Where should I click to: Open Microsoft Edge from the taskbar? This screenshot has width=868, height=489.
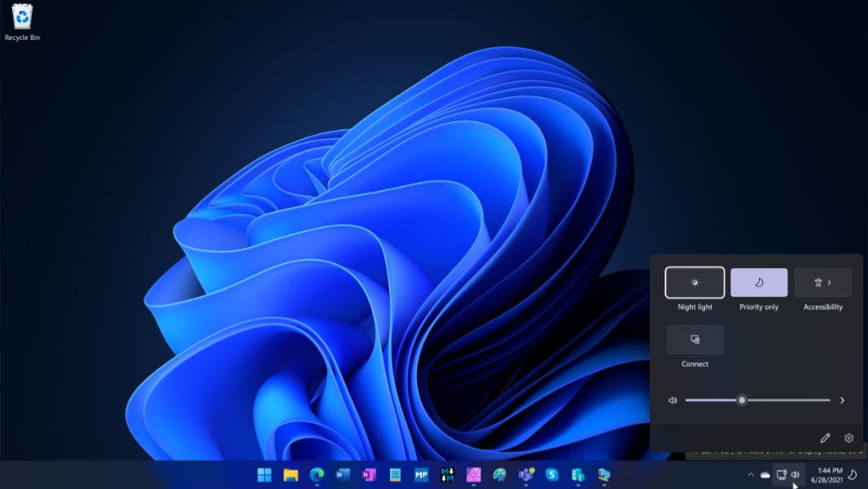point(317,474)
